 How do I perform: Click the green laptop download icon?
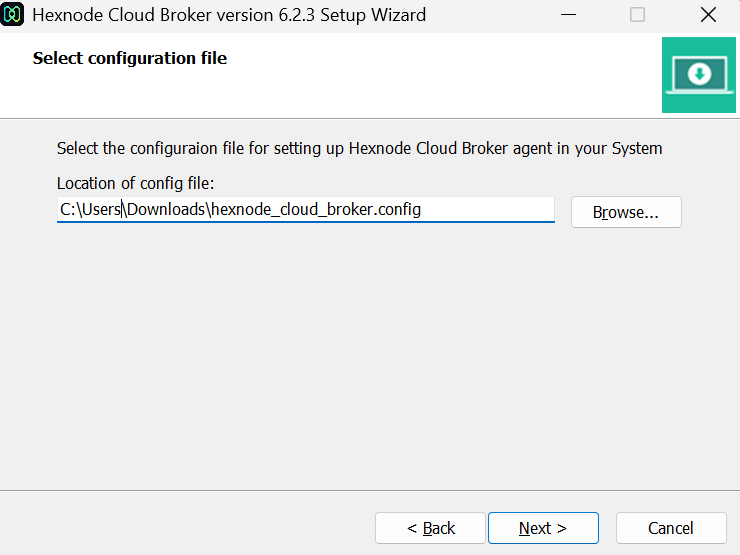tap(698, 75)
